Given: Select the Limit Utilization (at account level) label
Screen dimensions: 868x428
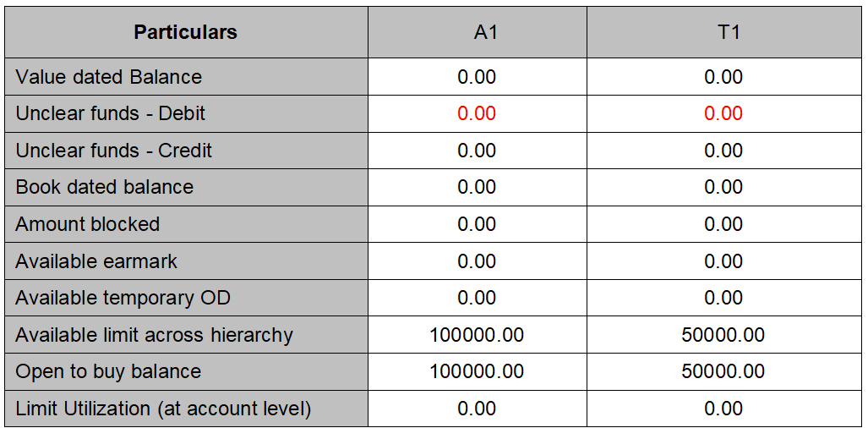Looking at the screenshot, I should click(x=163, y=409).
